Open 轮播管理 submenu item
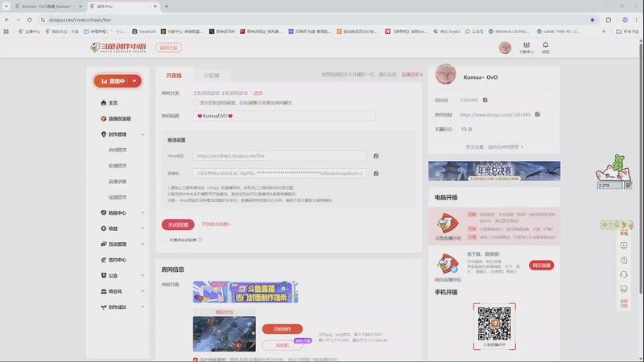Screen dimensions: 644x362 118,166
